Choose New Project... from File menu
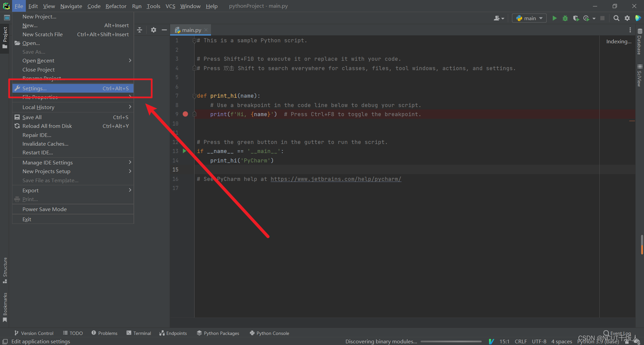 [73, 16]
